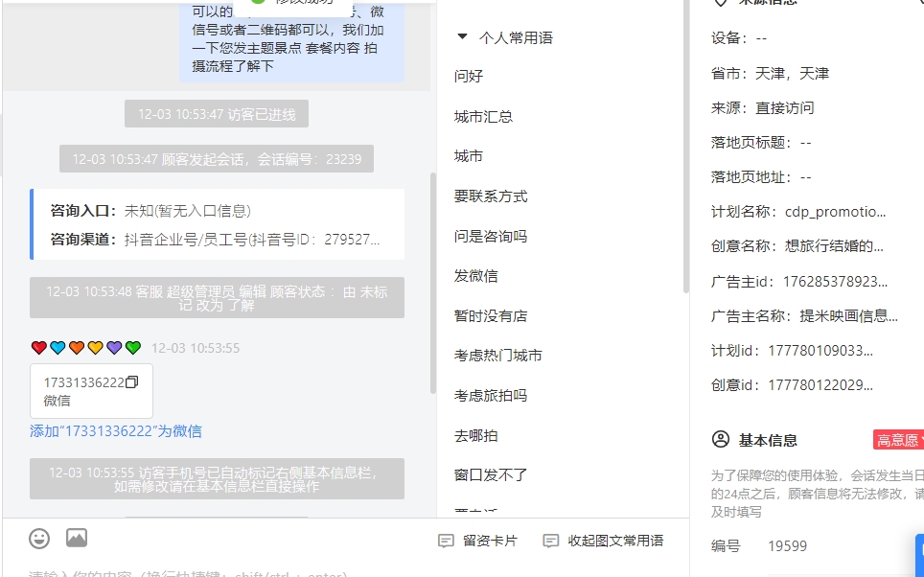Click the image upload icon
924x577 pixels.
tap(77, 538)
